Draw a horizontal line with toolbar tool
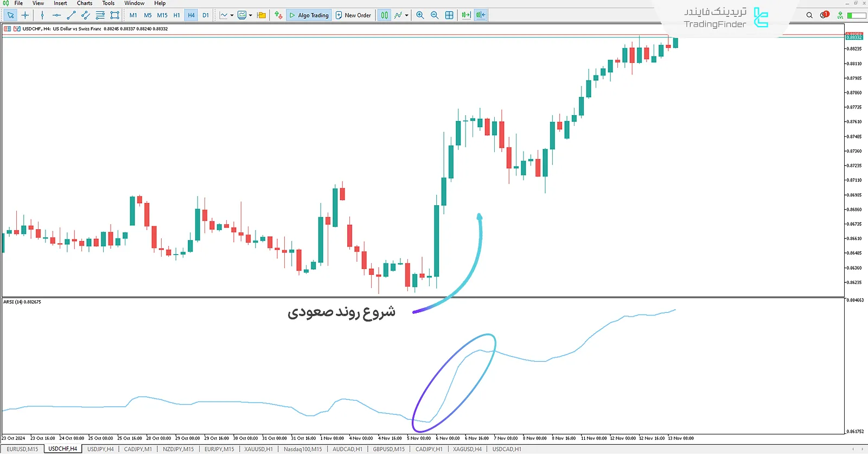 56,15
